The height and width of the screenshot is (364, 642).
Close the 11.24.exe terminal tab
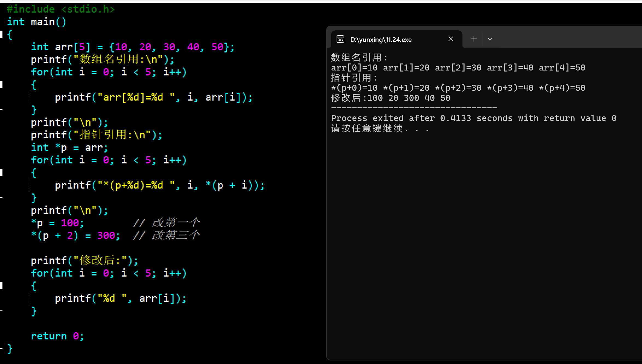[x=451, y=39]
